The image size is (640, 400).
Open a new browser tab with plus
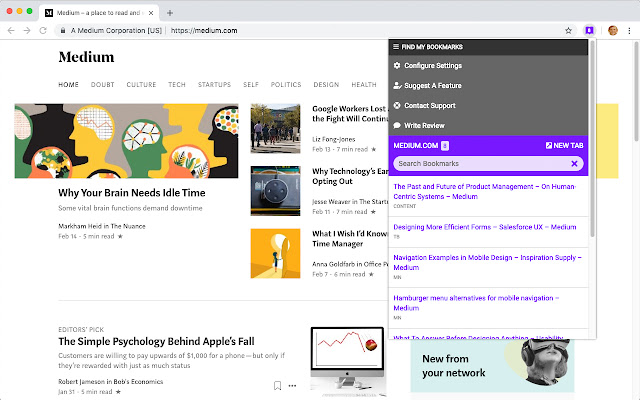170,13
